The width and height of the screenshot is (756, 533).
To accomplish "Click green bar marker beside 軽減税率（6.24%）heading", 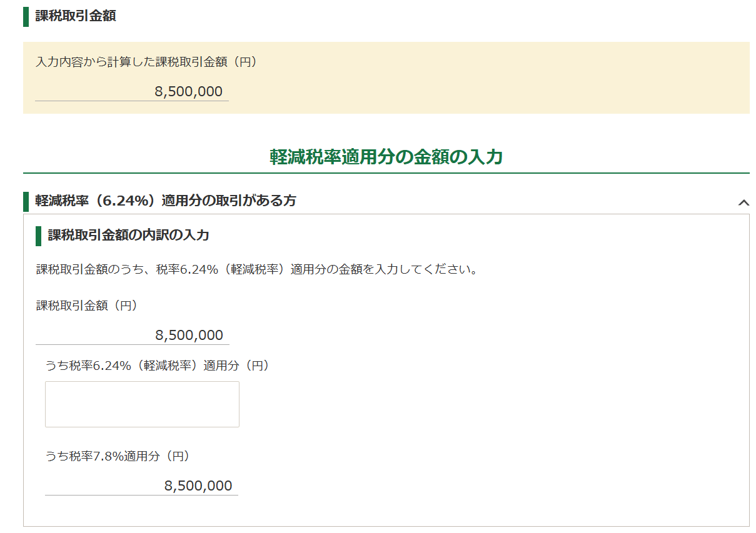I will 26,201.
